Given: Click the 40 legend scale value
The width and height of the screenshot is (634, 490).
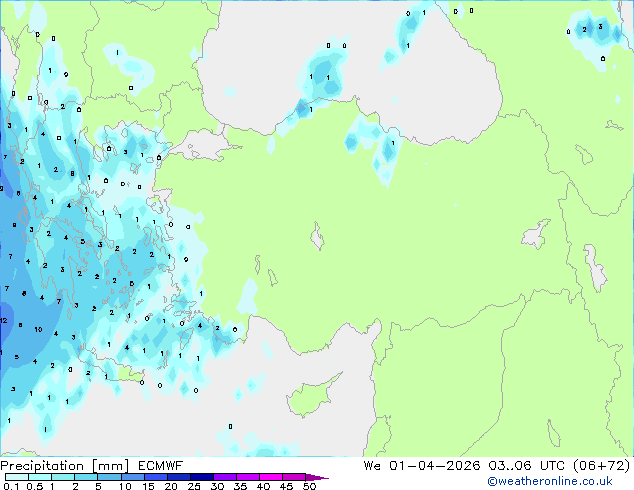Looking at the screenshot, I should (x=263, y=486).
